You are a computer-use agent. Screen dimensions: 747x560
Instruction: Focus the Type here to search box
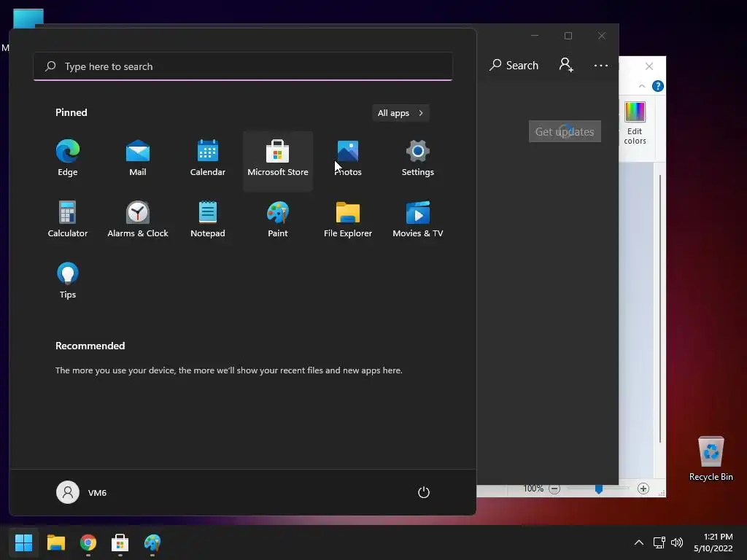click(243, 66)
